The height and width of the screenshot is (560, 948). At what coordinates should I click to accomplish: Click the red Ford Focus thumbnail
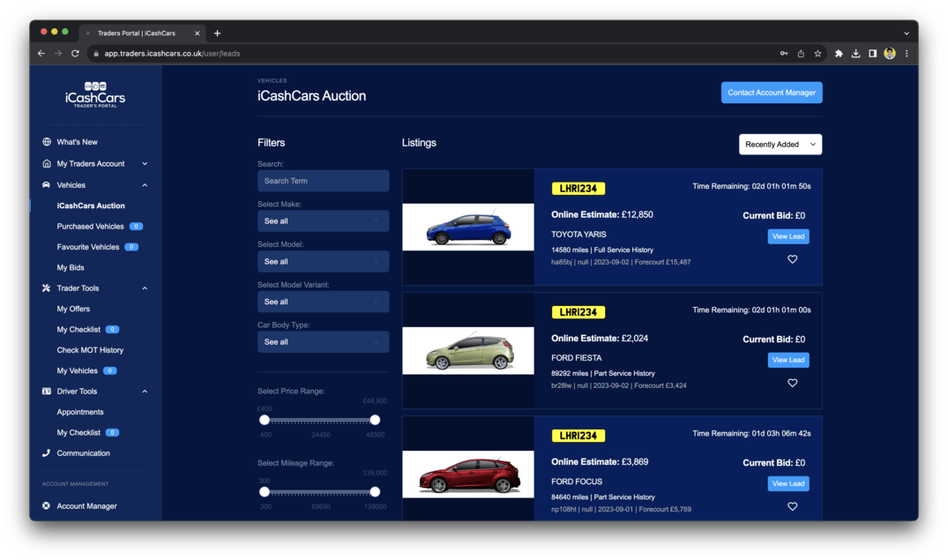click(468, 474)
